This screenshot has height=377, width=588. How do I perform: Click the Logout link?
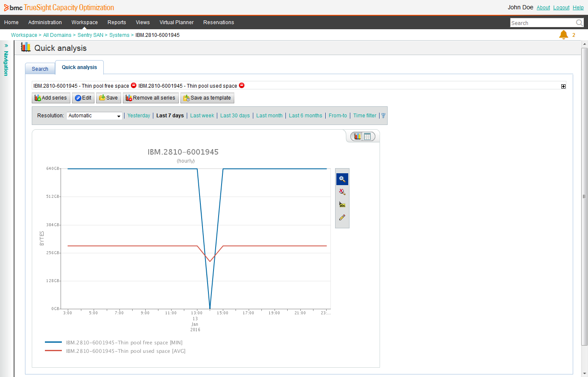[561, 8]
